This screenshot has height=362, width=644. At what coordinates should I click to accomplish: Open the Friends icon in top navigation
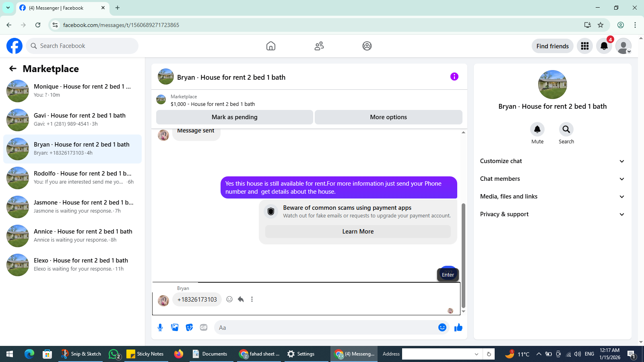[319, 46]
